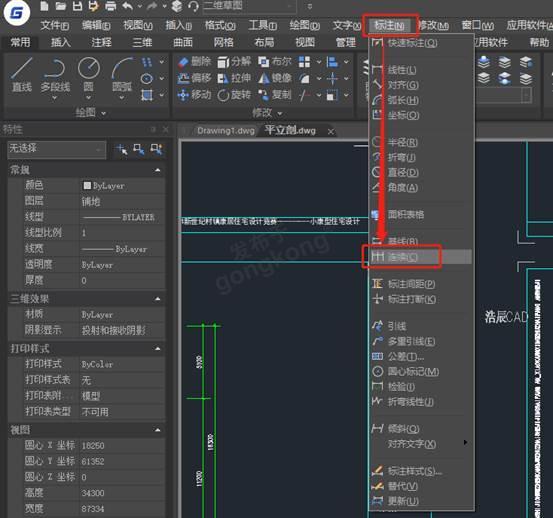Open the 无选择 selection dropdown
Viewport: 553px width, 518px height.
tap(56, 150)
